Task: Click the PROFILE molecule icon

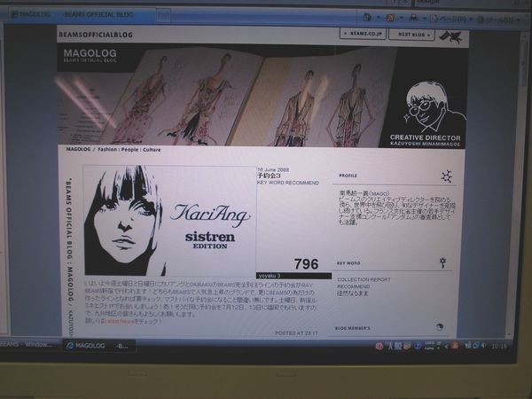Action: pyautogui.click(x=447, y=176)
